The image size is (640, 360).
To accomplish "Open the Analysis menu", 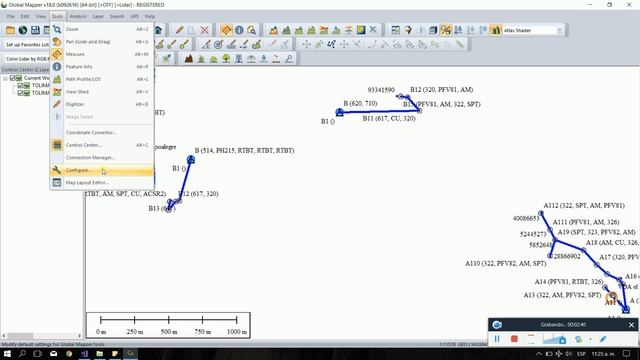I will (x=78, y=16).
